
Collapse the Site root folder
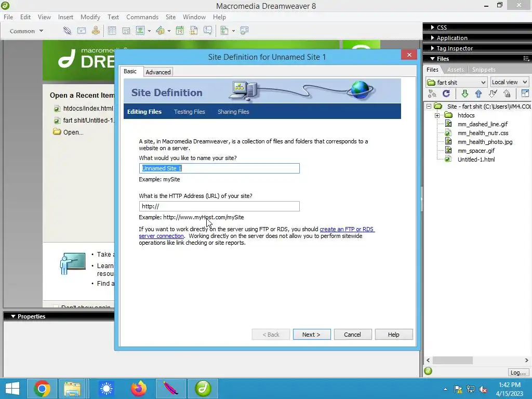429,106
